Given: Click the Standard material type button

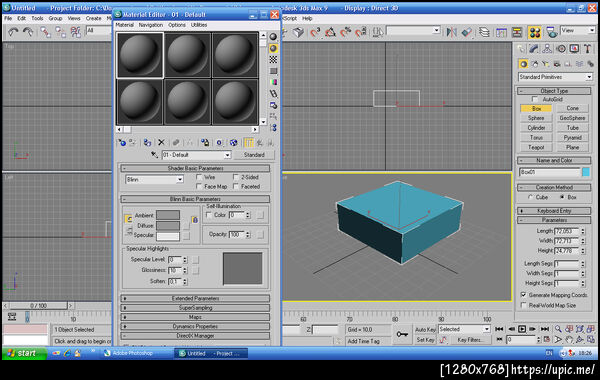Looking at the screenshot, I should point(254,155).
